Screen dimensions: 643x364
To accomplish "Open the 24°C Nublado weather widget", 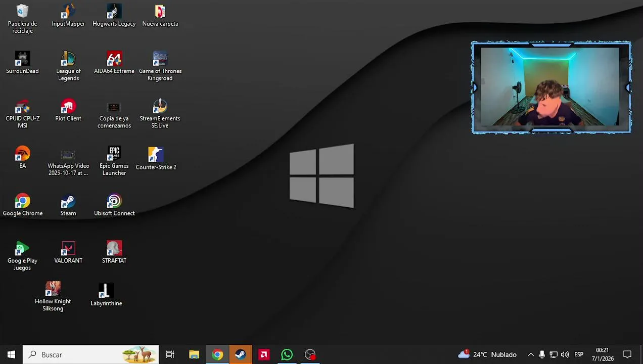I will pos(487,354).
